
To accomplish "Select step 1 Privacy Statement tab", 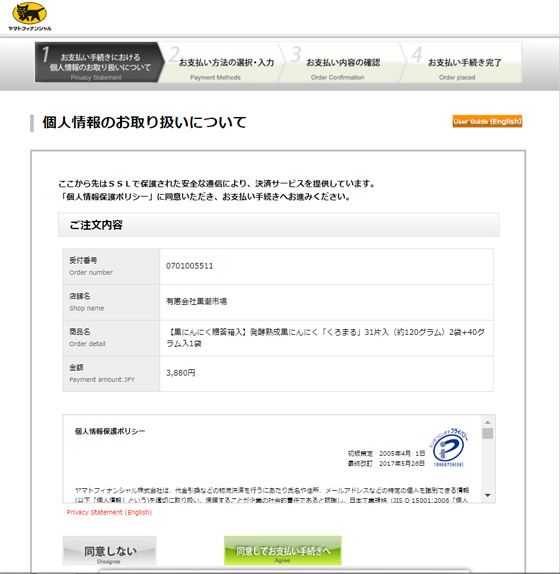I will [x=99, y=62].
